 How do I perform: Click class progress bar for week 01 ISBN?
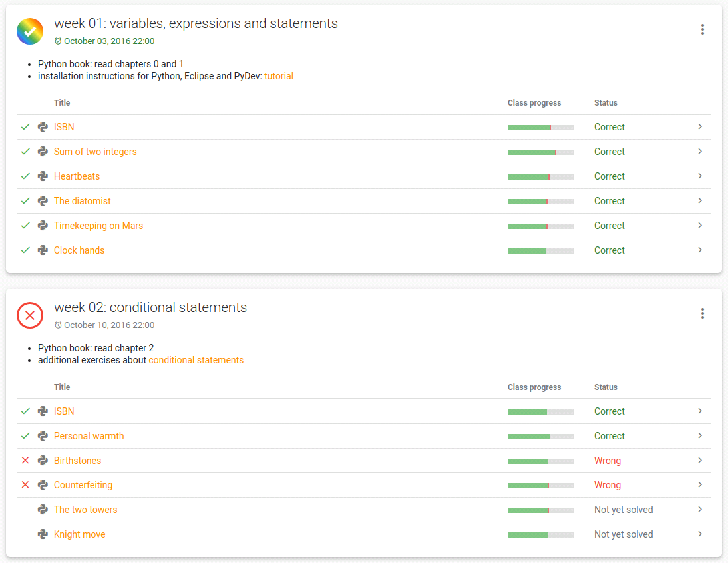click(x=541, y=128)
